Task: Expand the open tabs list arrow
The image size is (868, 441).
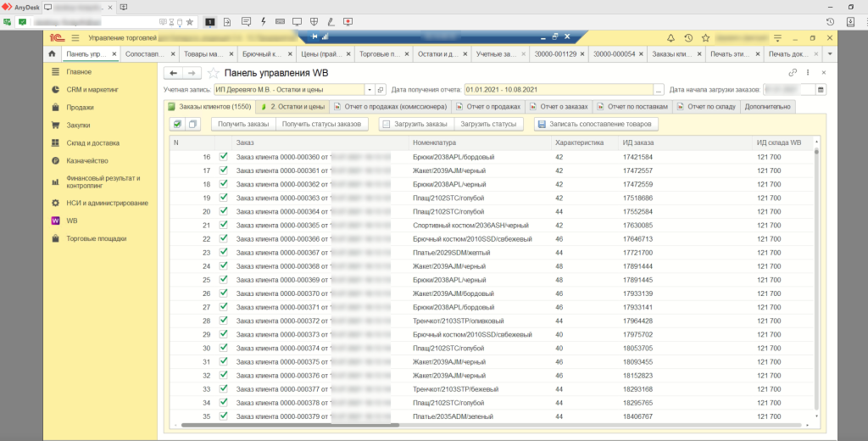Action: (x=830, y=53)
